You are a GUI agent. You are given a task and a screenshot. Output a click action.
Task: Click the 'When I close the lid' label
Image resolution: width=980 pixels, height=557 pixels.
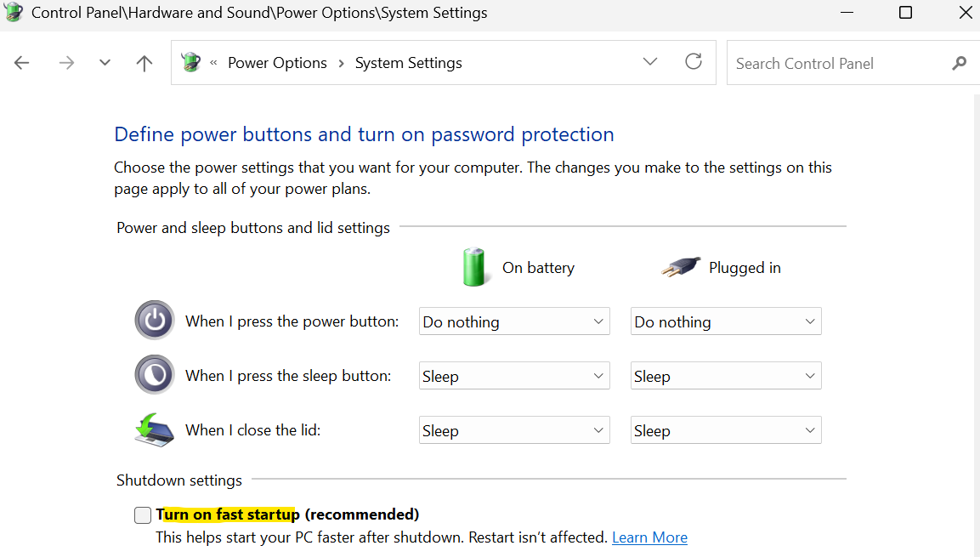coord(252,430)
